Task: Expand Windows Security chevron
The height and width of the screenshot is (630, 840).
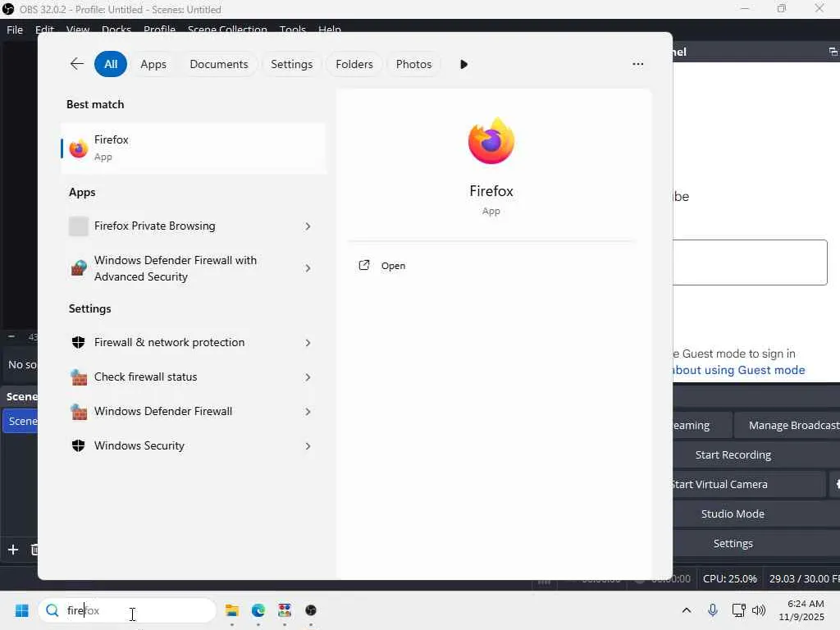Action: pos(308,445)
